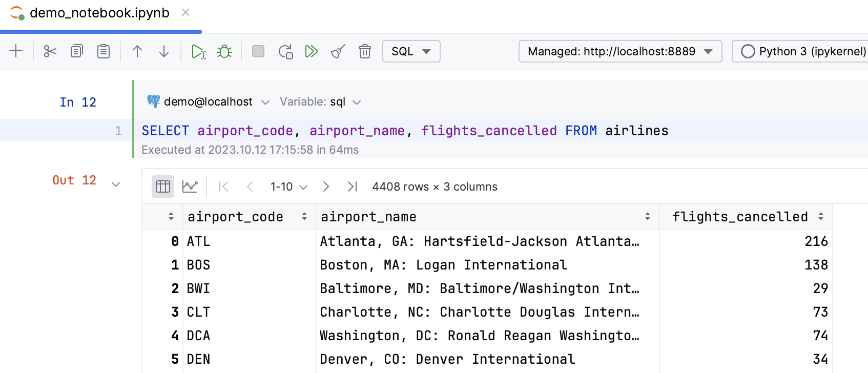
Task: Add a new cell with plus icon
Action: click(x=16, y=51)
